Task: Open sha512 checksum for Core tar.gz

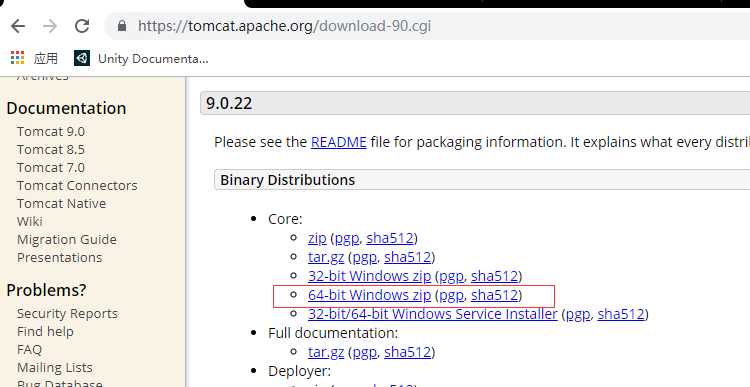Action: click(408, 257)
